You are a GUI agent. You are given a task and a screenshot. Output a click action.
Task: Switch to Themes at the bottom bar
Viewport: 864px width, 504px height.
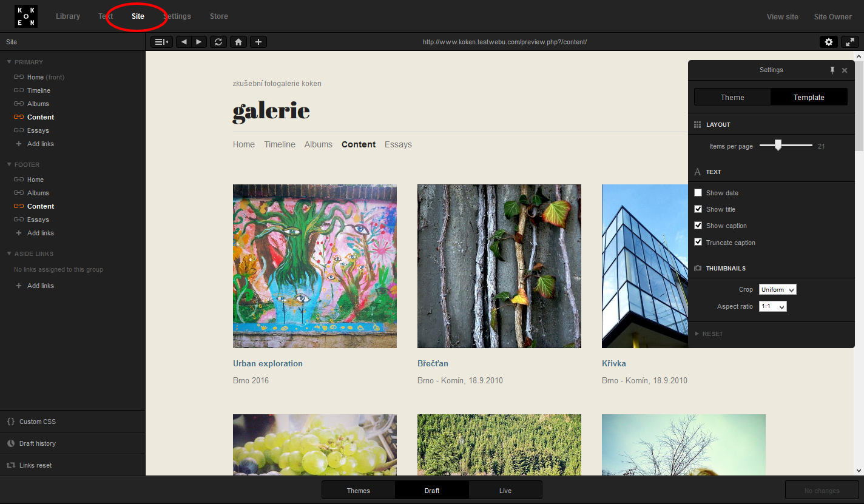click(x=359, y=490)
